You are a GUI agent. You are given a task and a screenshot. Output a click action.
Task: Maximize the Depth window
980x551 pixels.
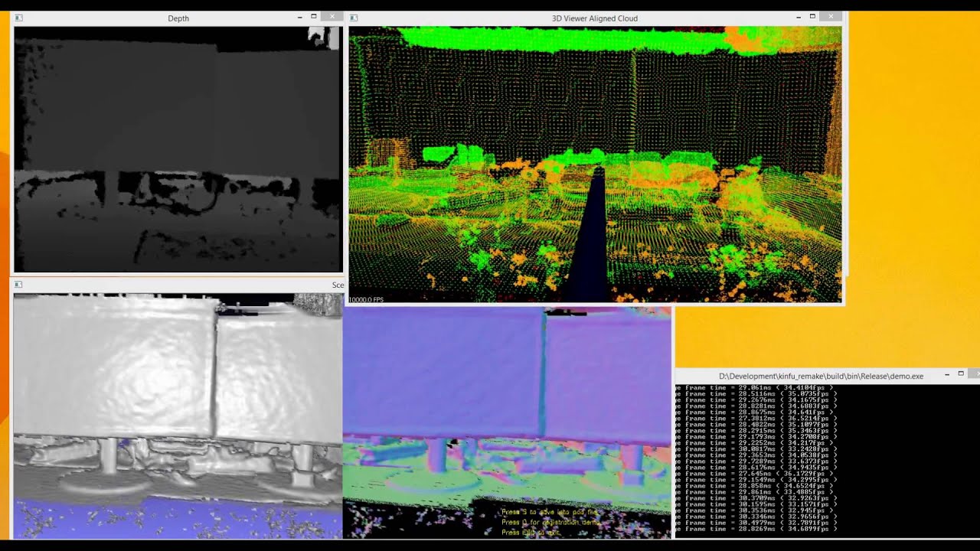click(x=314, y=17)
